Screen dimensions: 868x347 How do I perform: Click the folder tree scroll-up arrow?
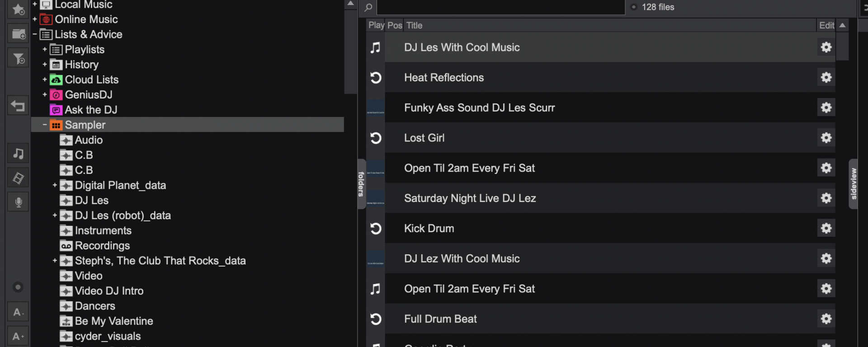(350, 4)
